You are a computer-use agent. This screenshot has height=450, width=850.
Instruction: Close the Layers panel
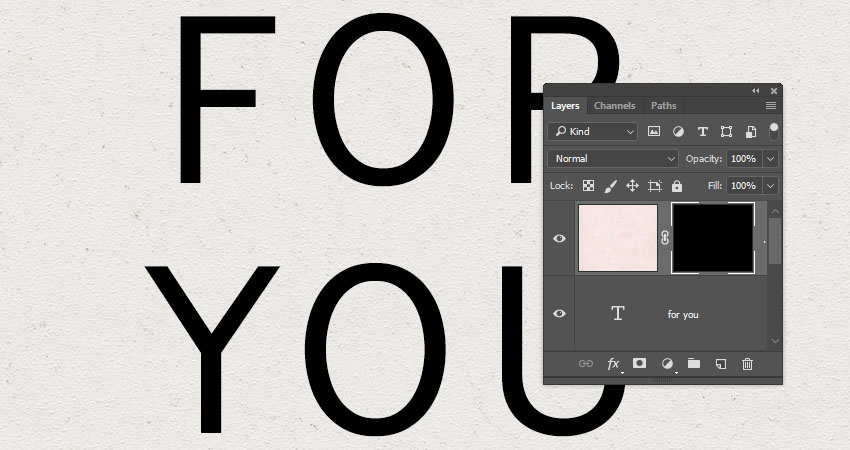tap(774, 91)
